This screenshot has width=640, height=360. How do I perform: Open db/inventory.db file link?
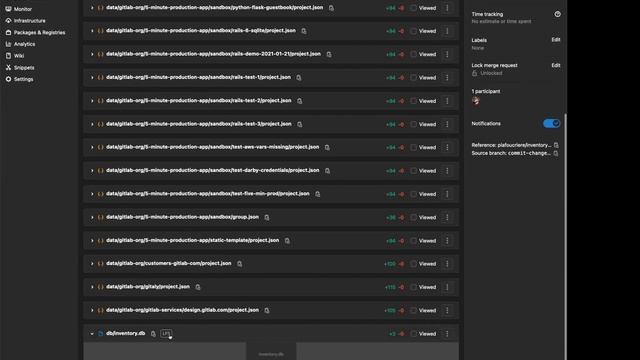pyautogui.click(x=125, y=333)
